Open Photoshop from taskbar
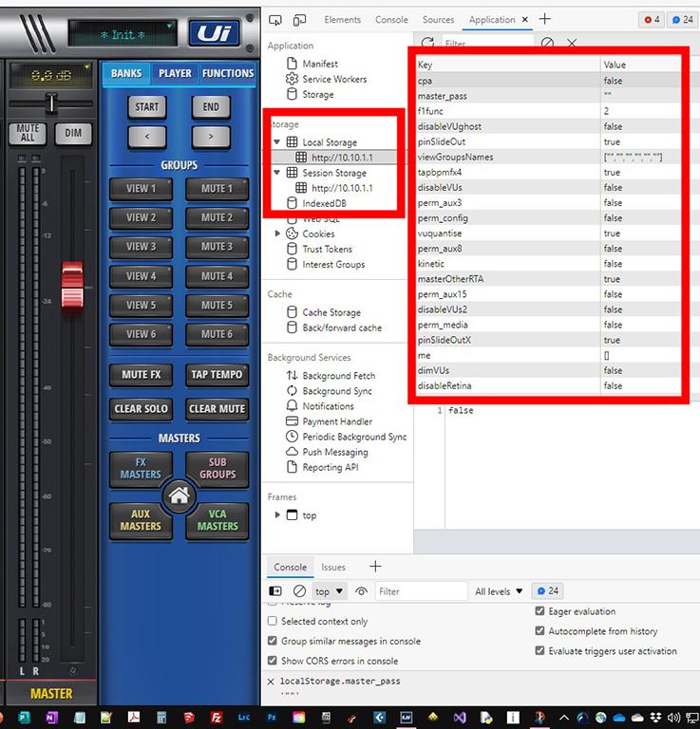Image resolution: width=700 pixels, height=729 pixels. tap(271, 718)
